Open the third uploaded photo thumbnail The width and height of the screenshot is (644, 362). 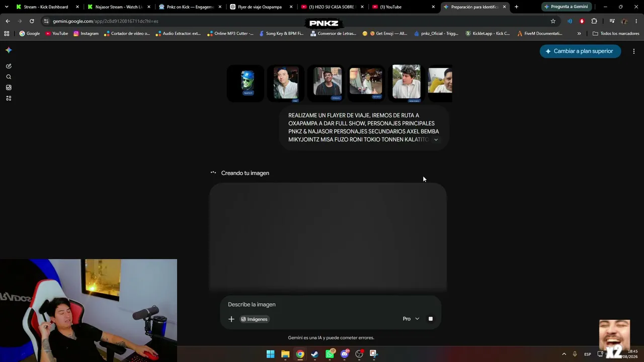click(327, 83)
